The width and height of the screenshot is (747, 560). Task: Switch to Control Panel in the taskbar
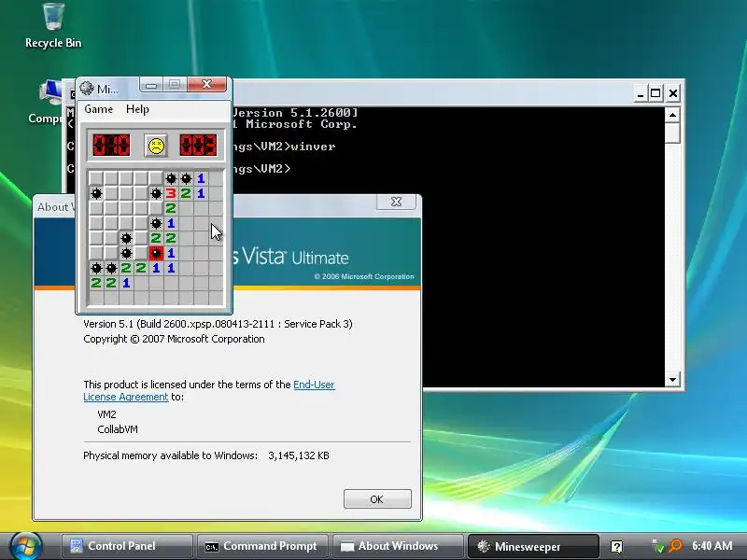click(127, 546)
